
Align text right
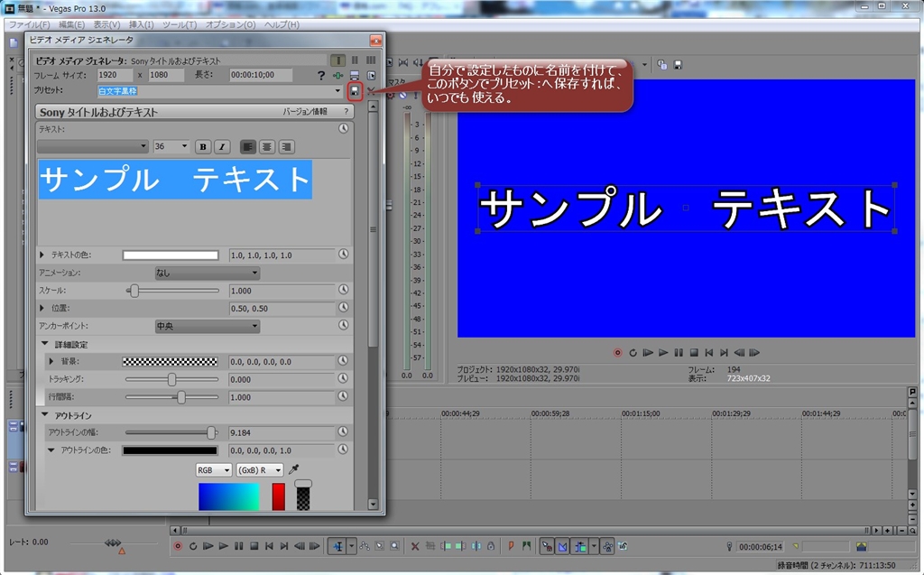pyautogui.click(x=286, y=147)
